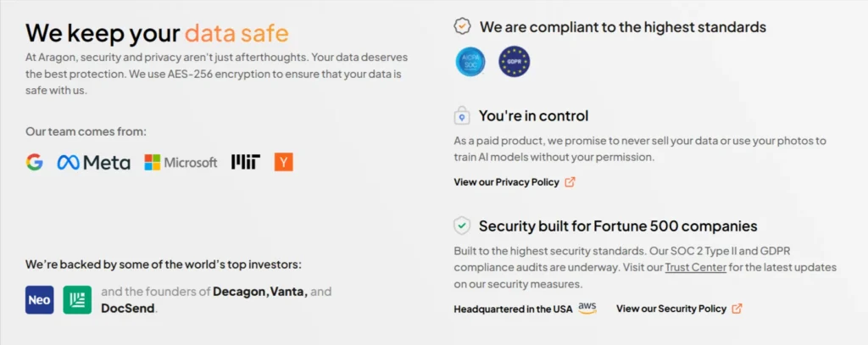
Task: Click the AICPA SOC compliance badge
Action: click(470, 62)
